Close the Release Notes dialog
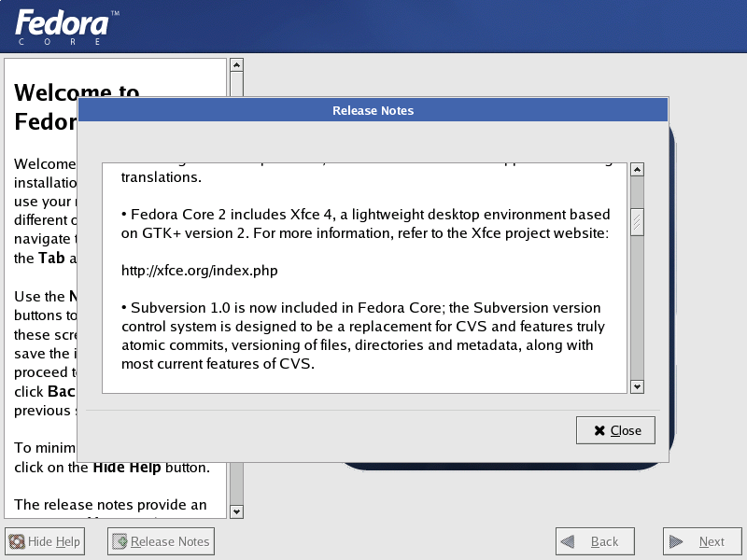Image resolution: width=747 pixels, height=560 pixels. (615, 430)
